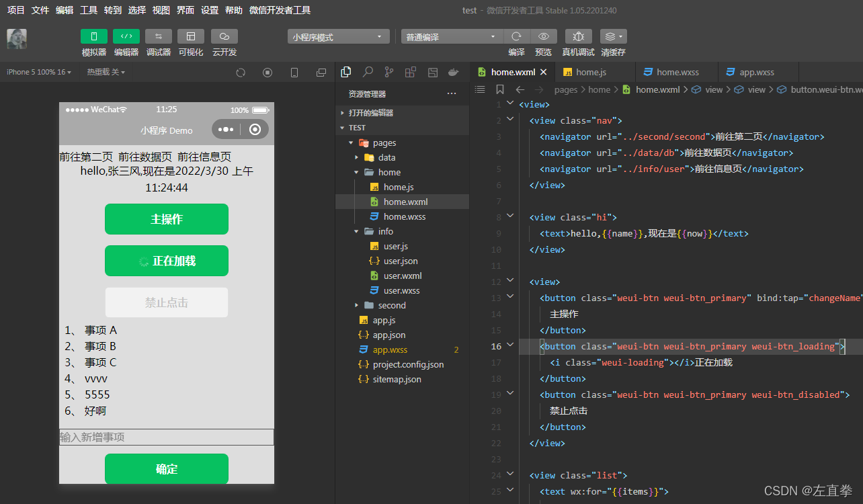Open project.config.json file
The width and height of the screenshot is (863, 504).
403,364
